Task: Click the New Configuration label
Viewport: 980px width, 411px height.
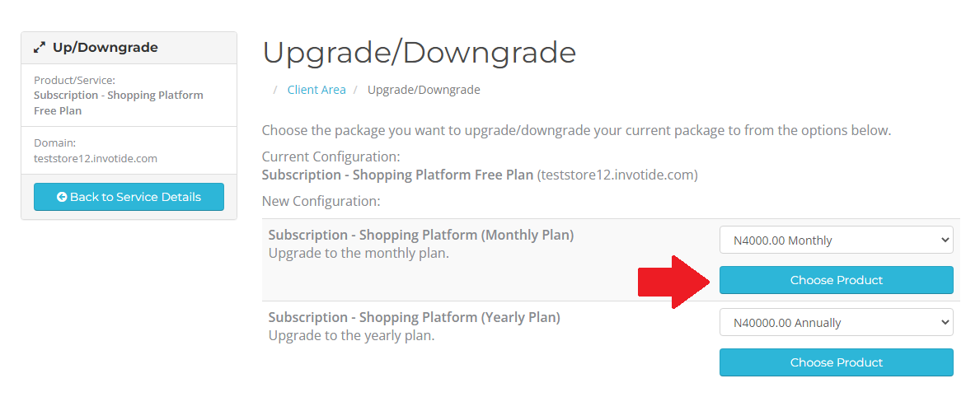Action: pyautogui.click(x=321, y=200)
